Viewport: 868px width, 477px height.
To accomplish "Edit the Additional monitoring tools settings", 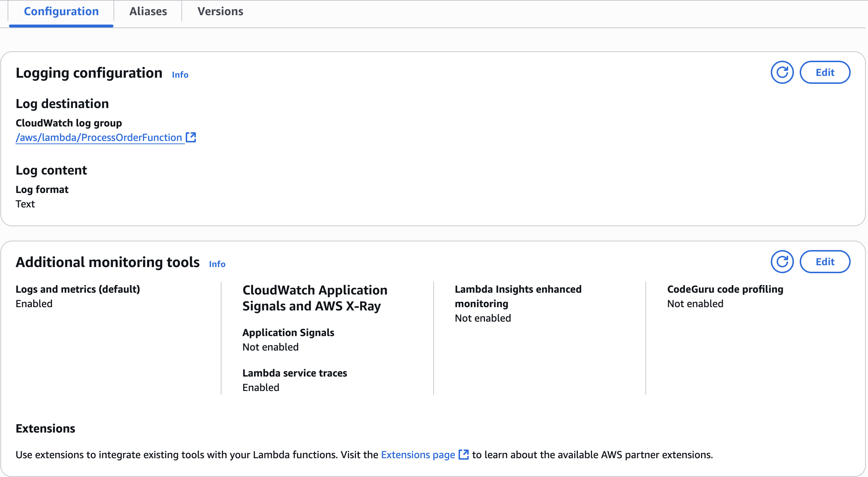I will [825, 262].
